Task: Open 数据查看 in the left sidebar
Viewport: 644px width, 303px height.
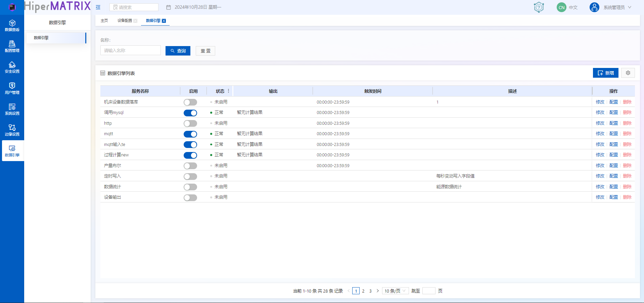Action: (x=12, y=26)
